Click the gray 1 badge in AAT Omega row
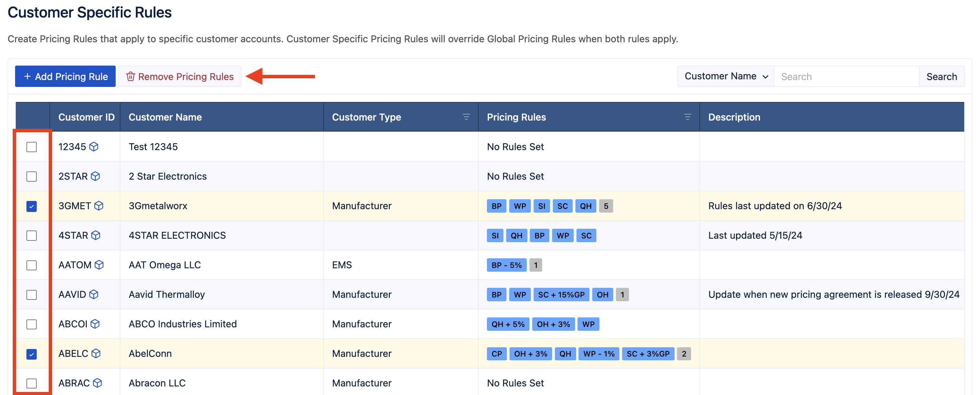980x395 pixels. coord(535,265)
